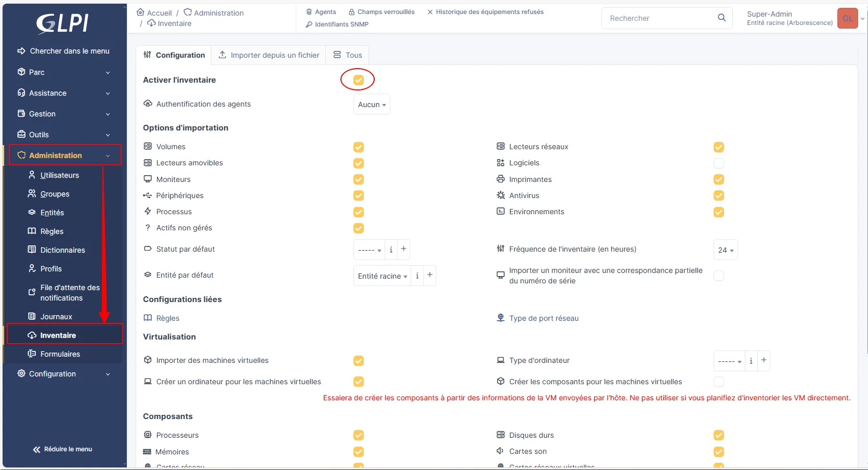Click the Règles book icon in sidebar
The image size is (868, 470).
[x=32, y=231]
